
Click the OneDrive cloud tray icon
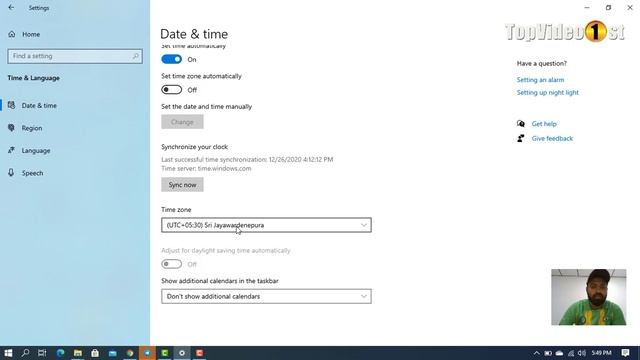click(x=559, y=353)
